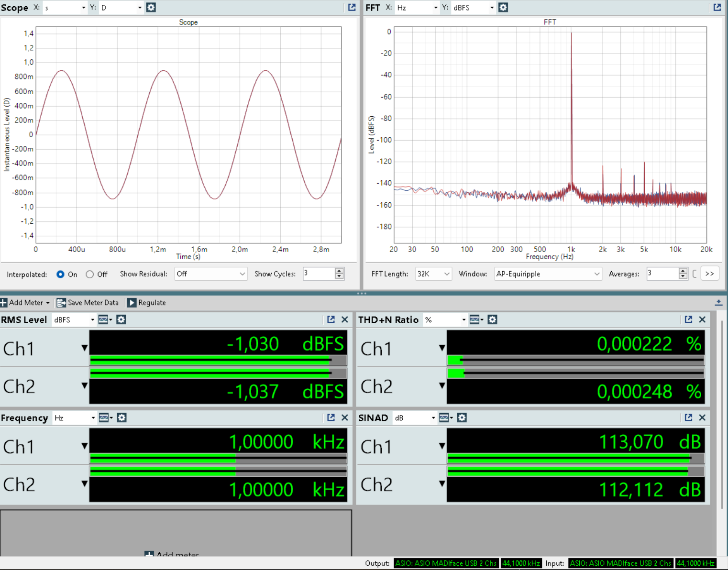Open the SINAD meter settings gear

pyautogui.click(x=462, y=417)
